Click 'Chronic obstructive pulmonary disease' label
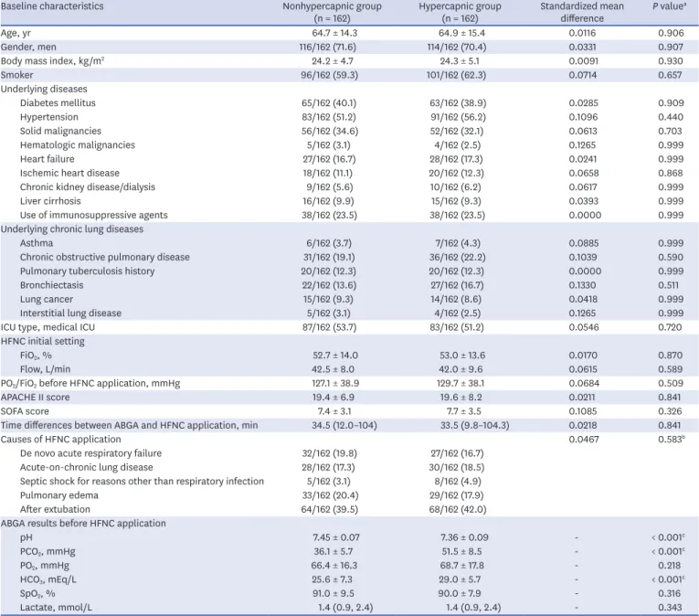 tap(105, 257)
